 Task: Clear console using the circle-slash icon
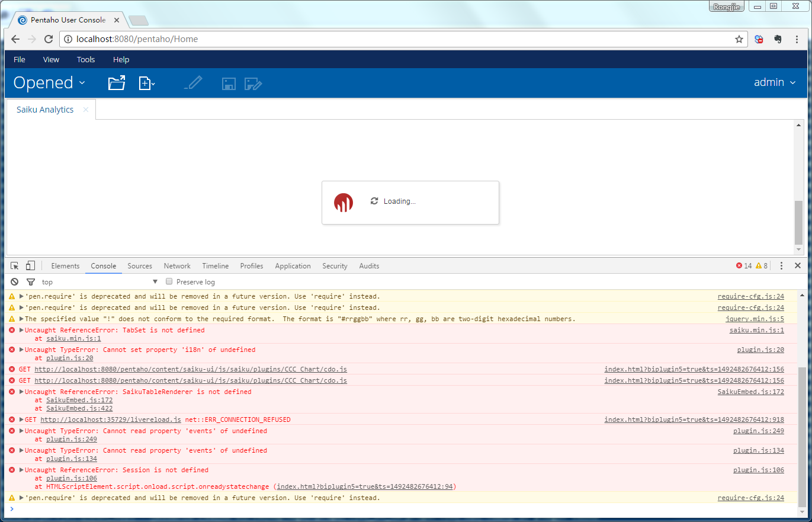click(x=15, y=282)
